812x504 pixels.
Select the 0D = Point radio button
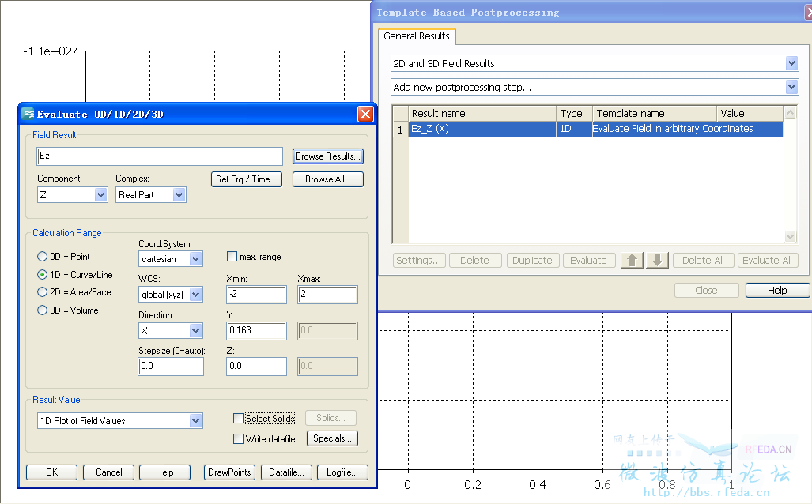(x=43, y=257)
